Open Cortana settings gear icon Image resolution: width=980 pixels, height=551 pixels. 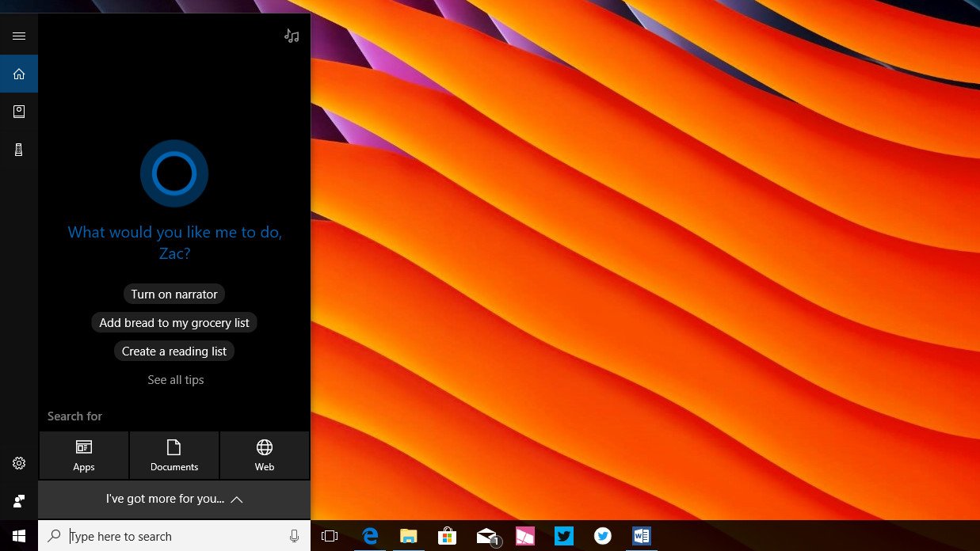(19, 463)
